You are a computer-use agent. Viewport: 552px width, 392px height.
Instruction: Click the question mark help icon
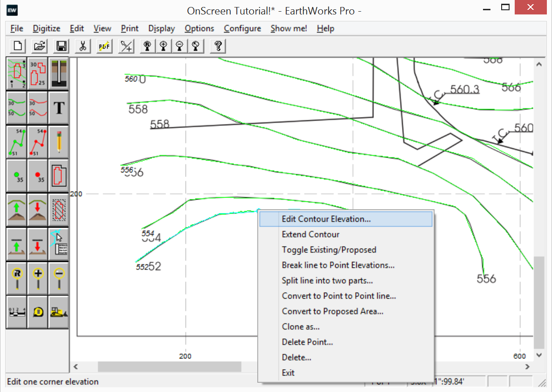click(218, 46)
